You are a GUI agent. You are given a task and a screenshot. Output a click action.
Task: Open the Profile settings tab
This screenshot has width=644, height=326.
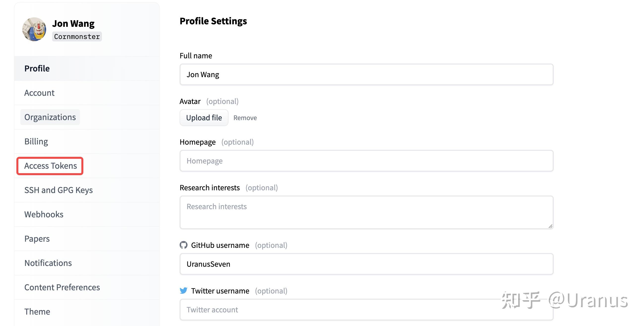(x=37, y=68)
